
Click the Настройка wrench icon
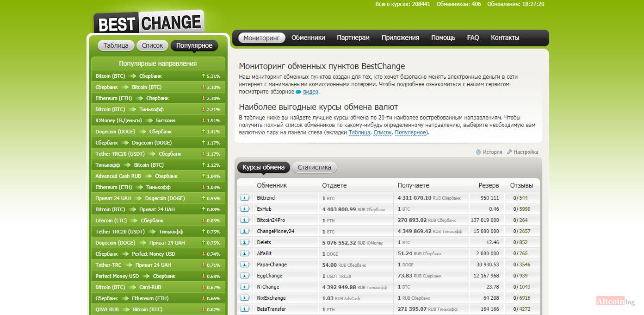pos(509,152)
